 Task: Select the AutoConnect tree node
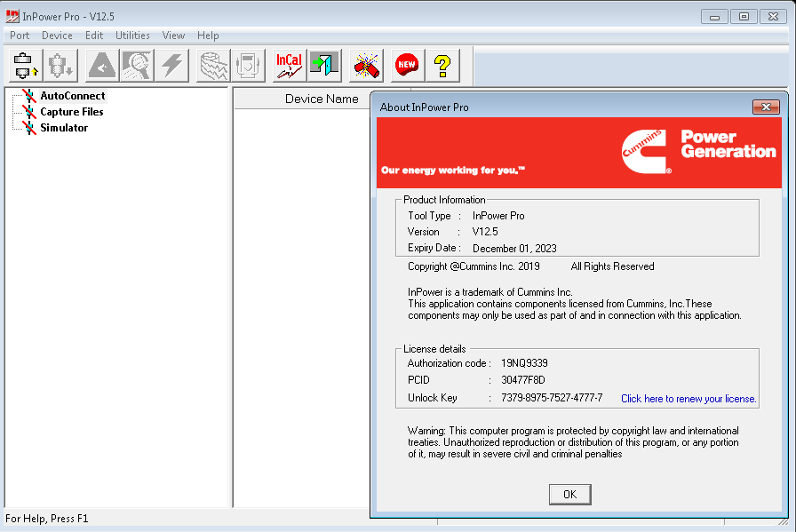point(72,96)
